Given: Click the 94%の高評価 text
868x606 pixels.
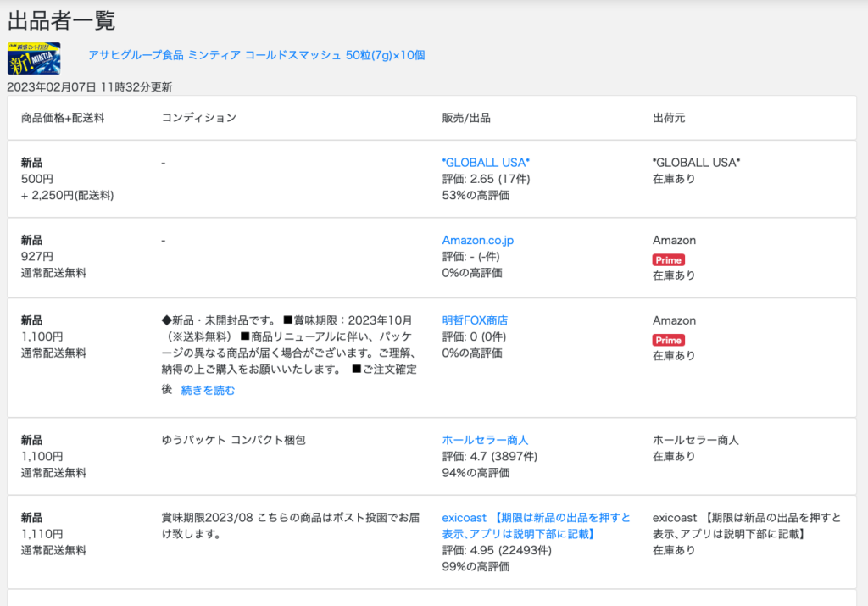Looking at the screenshot, I should (476, 473).
